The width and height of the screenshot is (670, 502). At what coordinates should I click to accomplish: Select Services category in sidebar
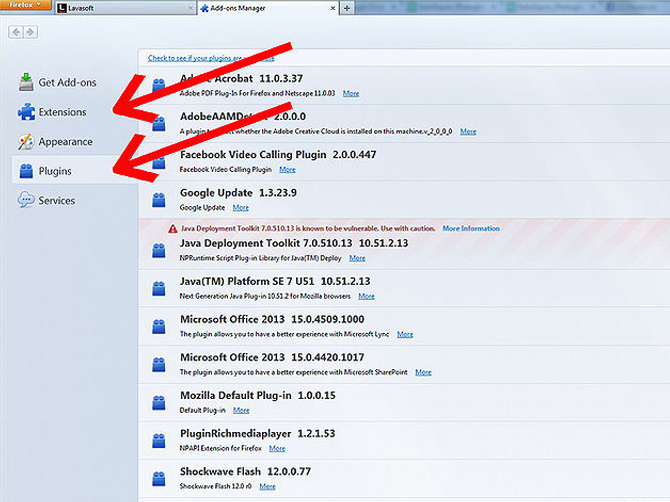pos(73,200)
